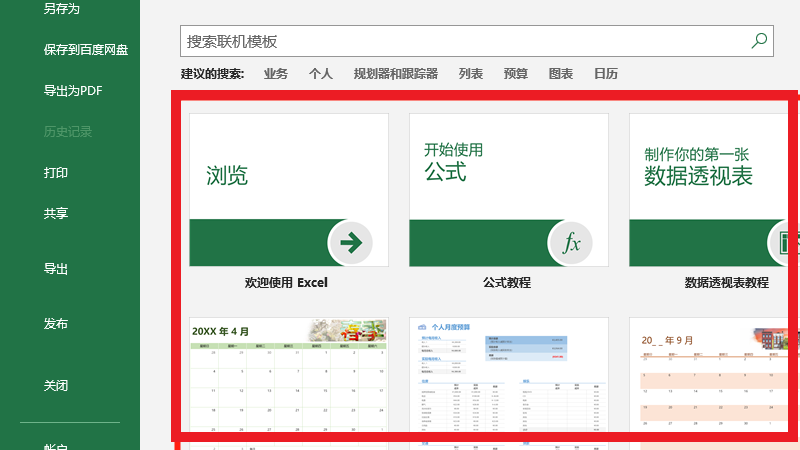
Task: Choose 导出为PDF from sidebar
Action: [73, 91]
